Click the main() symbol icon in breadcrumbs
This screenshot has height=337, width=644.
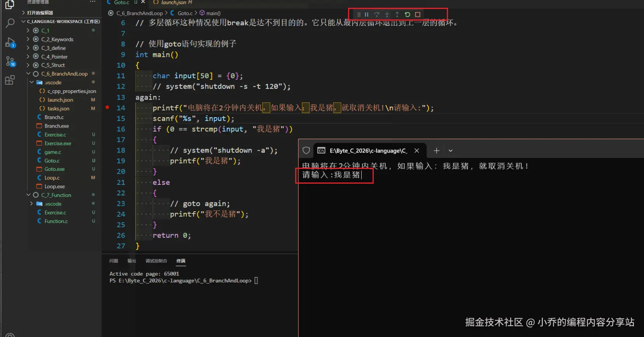(x=202, y=13)
